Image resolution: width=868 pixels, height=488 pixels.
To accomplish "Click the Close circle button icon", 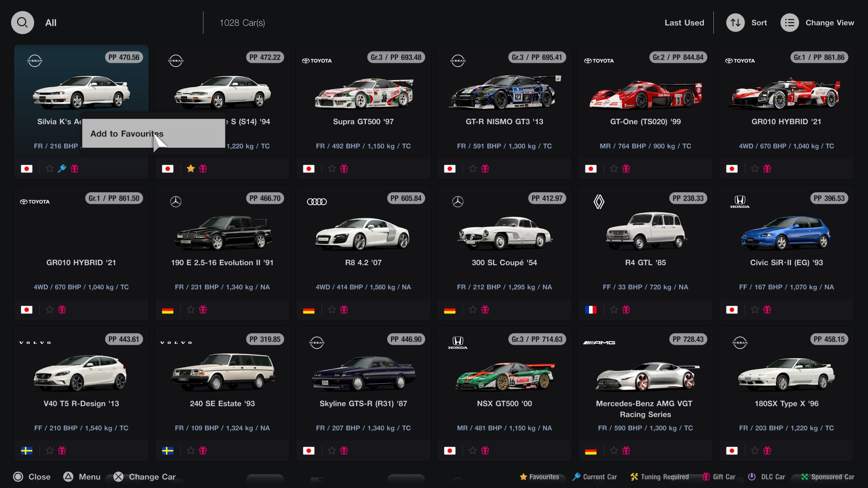I will pos(18,477).
